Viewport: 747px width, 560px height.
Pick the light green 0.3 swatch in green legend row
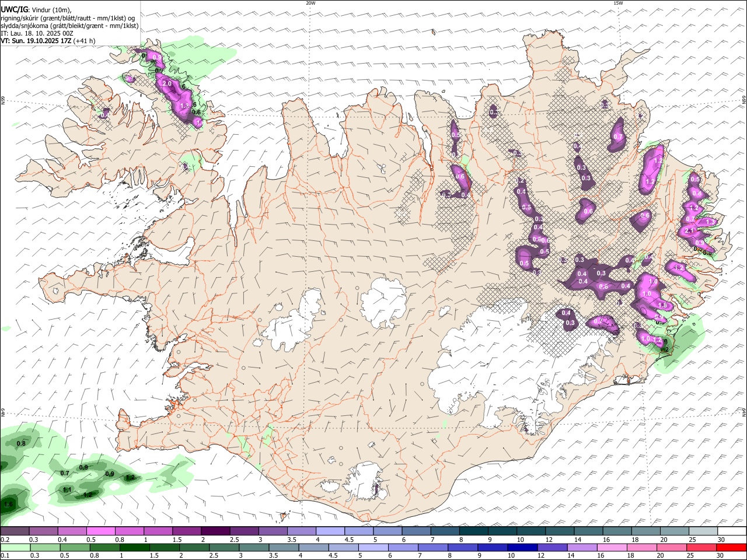(44, 548)
